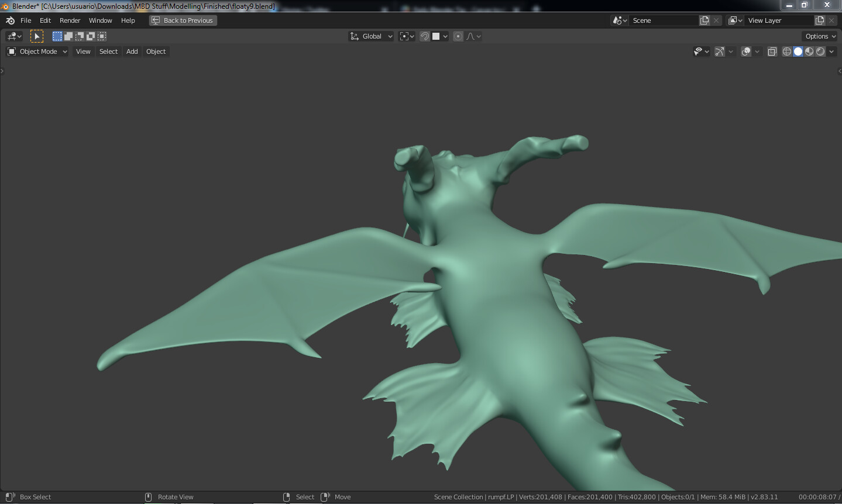Click middle mouse Rotate View hint icon

148,497
